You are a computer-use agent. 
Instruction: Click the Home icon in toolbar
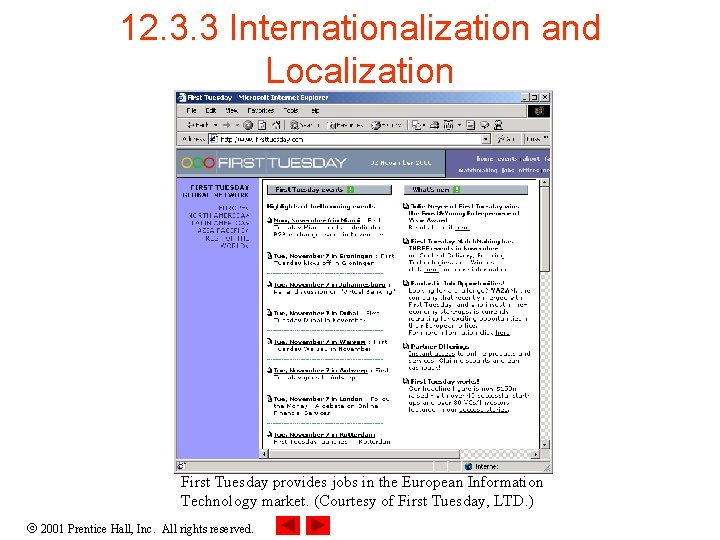[276, 125]
